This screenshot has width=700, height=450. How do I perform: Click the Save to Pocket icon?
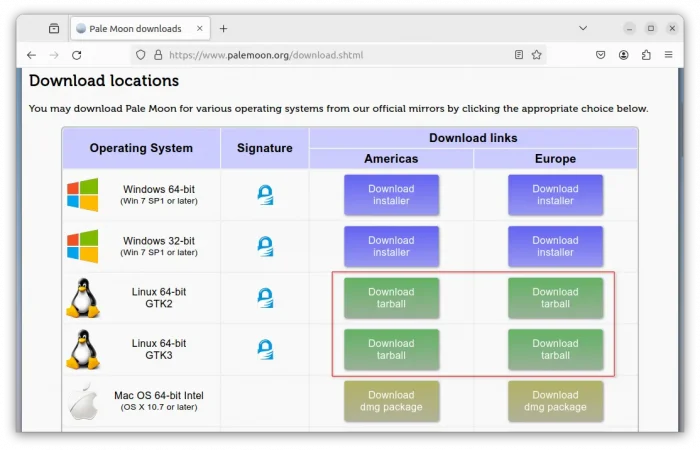tap(601, 55)
